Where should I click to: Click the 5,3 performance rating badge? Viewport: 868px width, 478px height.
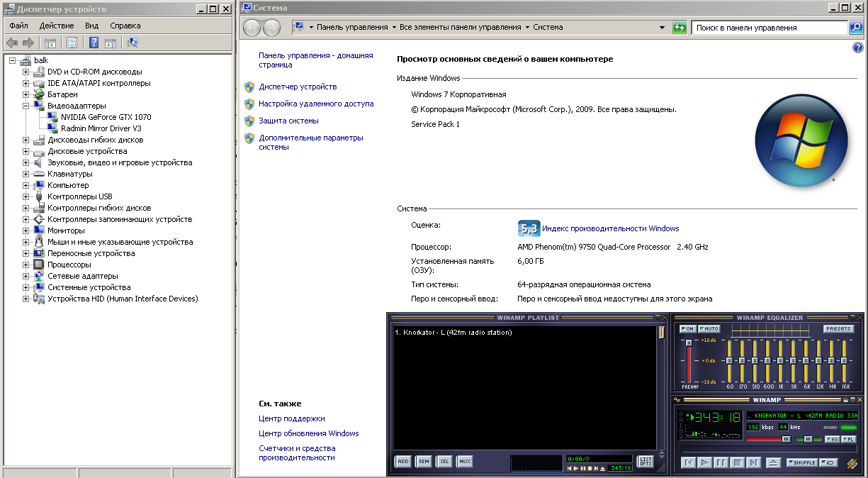pos(529,228)
